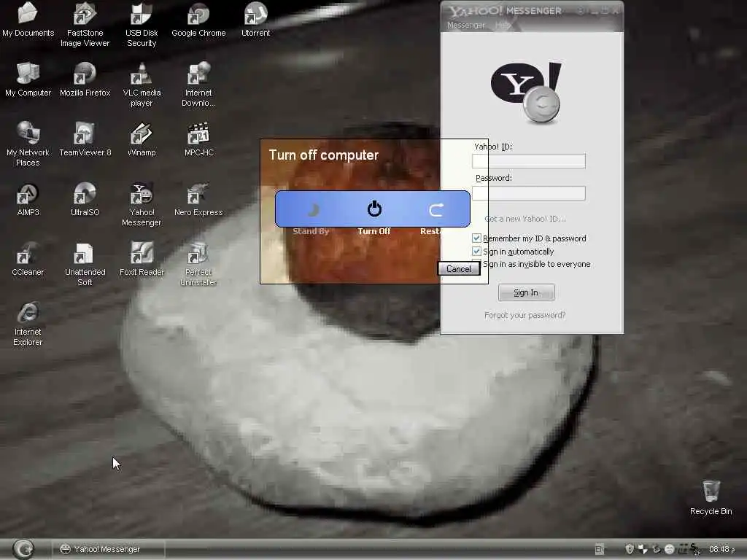
Task: Open AIMP3 desktop shortcut
Action: point(28,199)
